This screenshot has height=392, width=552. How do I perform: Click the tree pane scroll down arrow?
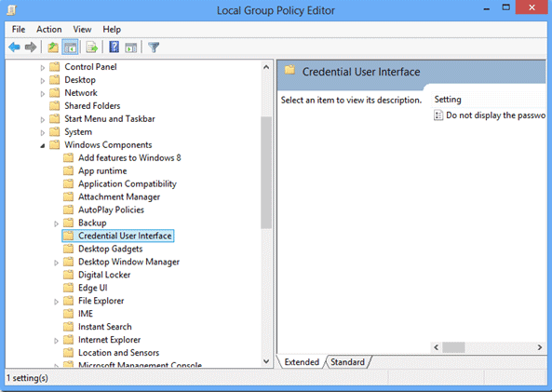(266, 361)
